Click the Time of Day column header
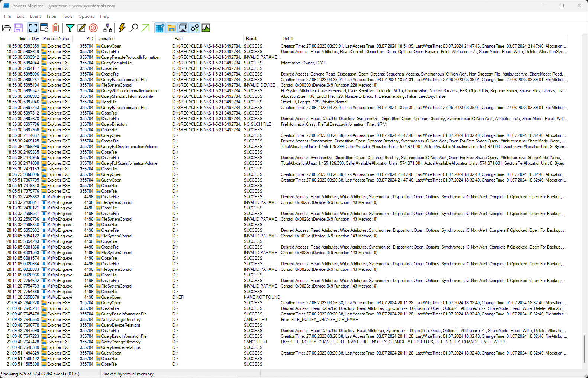 (21, 39)
